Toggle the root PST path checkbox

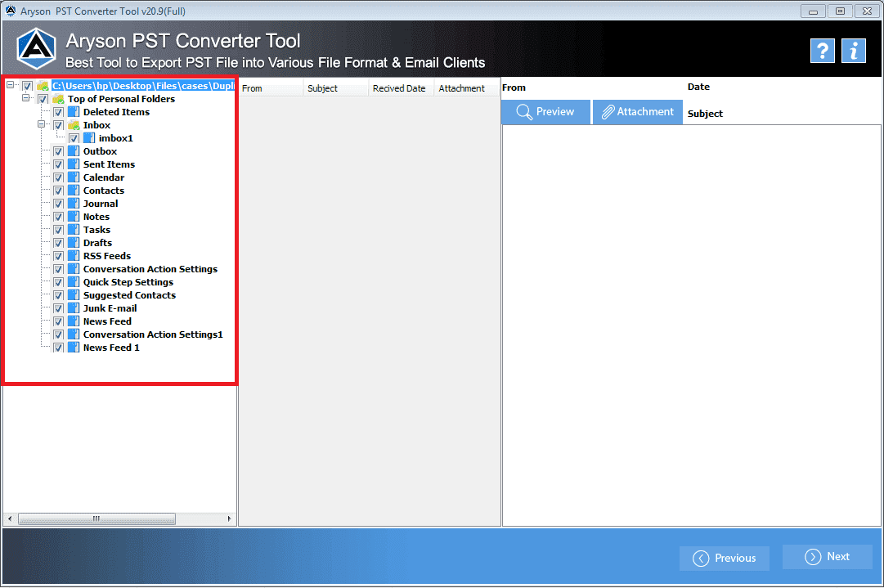[27, 86]
